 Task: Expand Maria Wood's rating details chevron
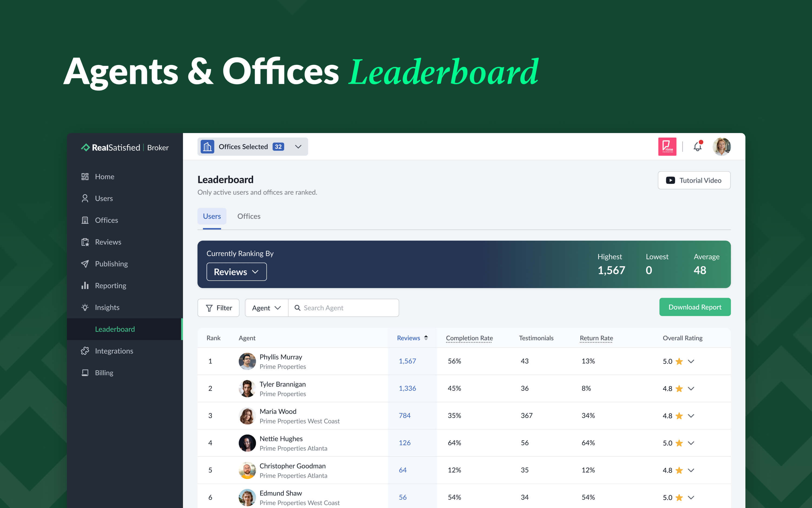[691, 416]
